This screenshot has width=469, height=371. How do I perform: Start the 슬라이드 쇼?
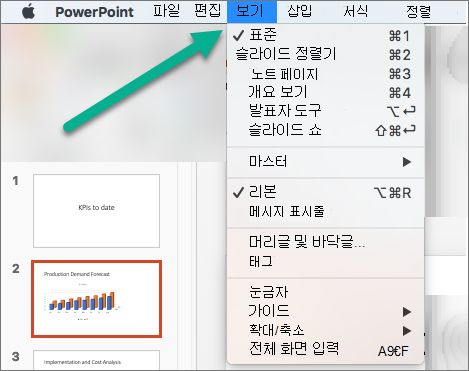[x=326, y=130]
